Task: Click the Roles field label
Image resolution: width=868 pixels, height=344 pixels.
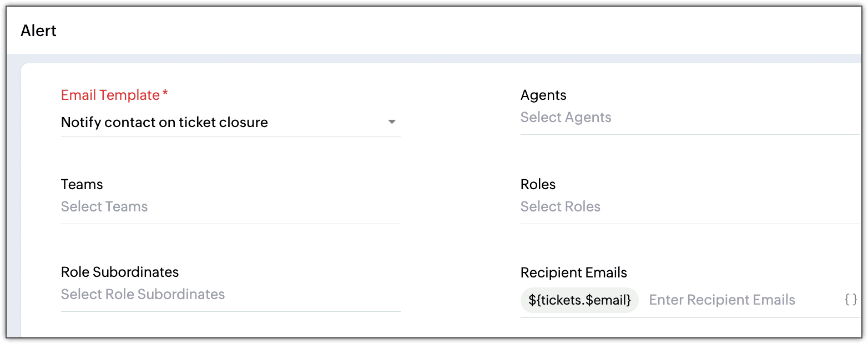Action: 538,184
